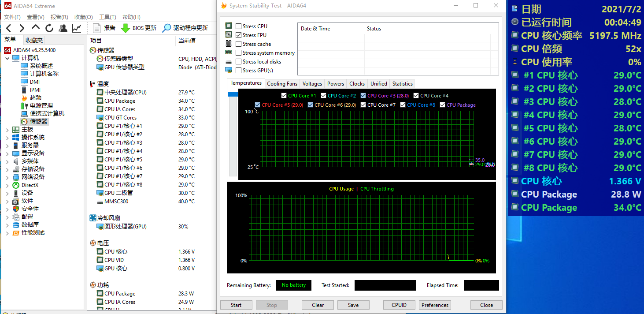644x314 pixels.
Task: Uncheck the Stress FPU option
Action: click(x=239, y=35)
